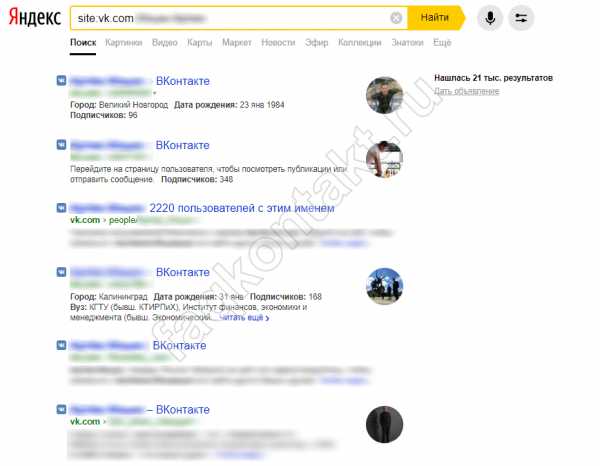
Task: Clear the search field with the X icon
Action: (x=396, y=18)
